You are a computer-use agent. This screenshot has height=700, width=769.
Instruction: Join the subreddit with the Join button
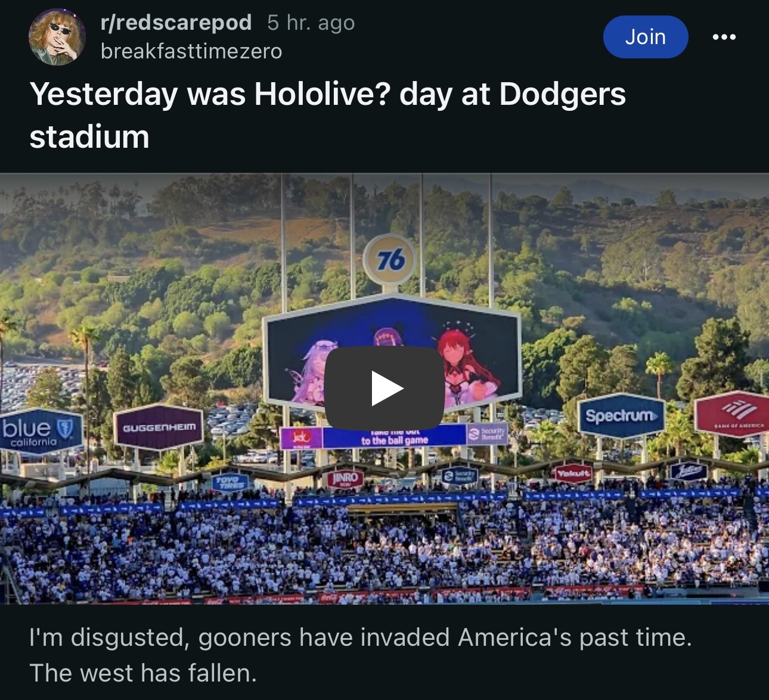[x=646, y=37]
